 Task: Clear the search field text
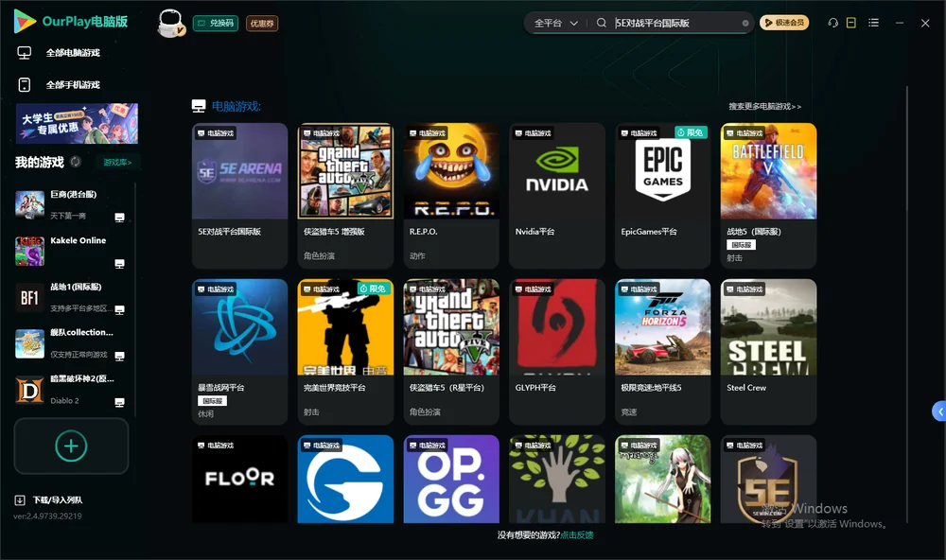745,24
